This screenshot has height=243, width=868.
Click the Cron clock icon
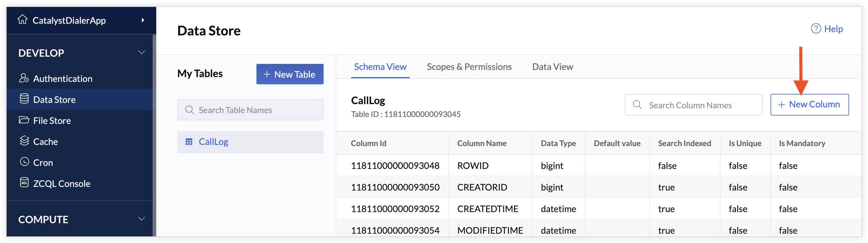24,162
